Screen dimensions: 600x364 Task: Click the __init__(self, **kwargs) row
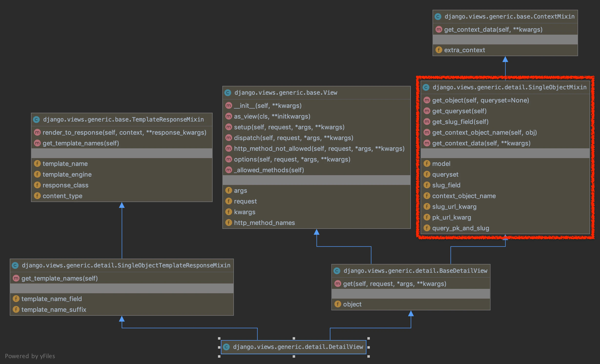(x=316, y=106)
